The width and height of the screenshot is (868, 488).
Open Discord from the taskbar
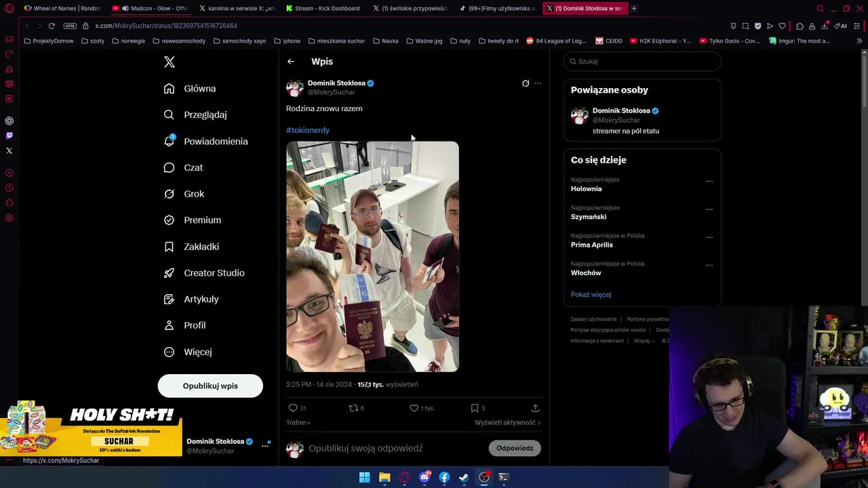pyautogui.click(x=425, y=477)
